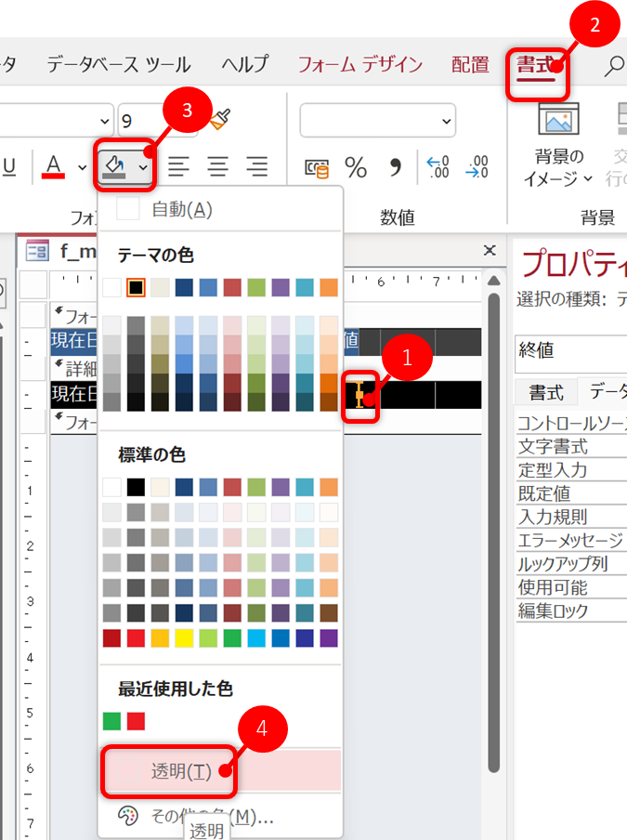Open the ヘルプ ribbon tab
This screenshot has height=840, width=627.
[245, 65]
